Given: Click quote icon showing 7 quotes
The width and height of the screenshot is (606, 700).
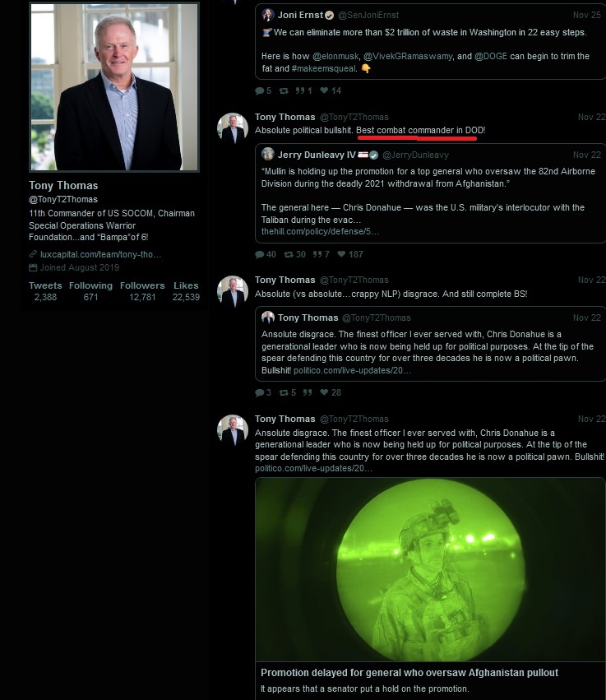Looking at the screenshot, I should pos(317,254).
